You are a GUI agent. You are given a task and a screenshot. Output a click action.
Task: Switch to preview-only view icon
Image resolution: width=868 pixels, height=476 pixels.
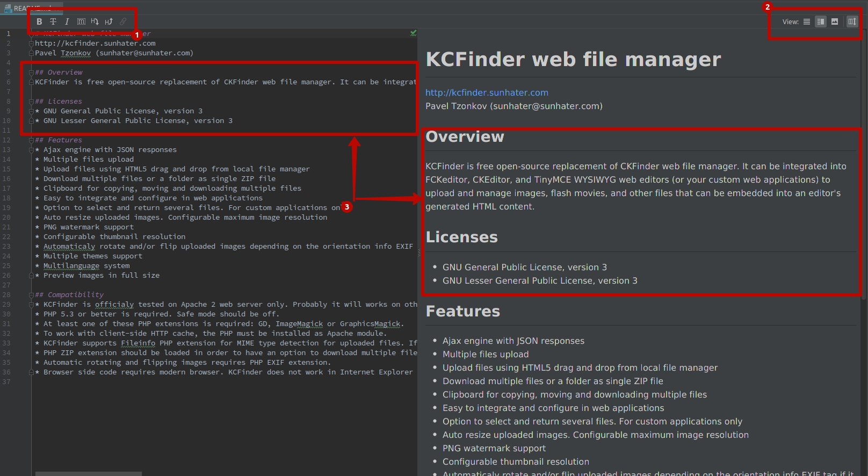point(835,21)
